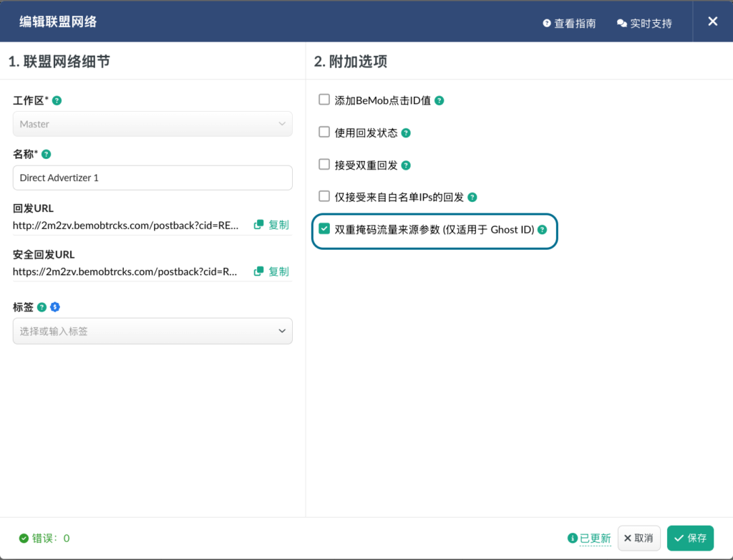733x560 pixels.
Task: Open 查看指南 in the header
Action: click(569, 24)
